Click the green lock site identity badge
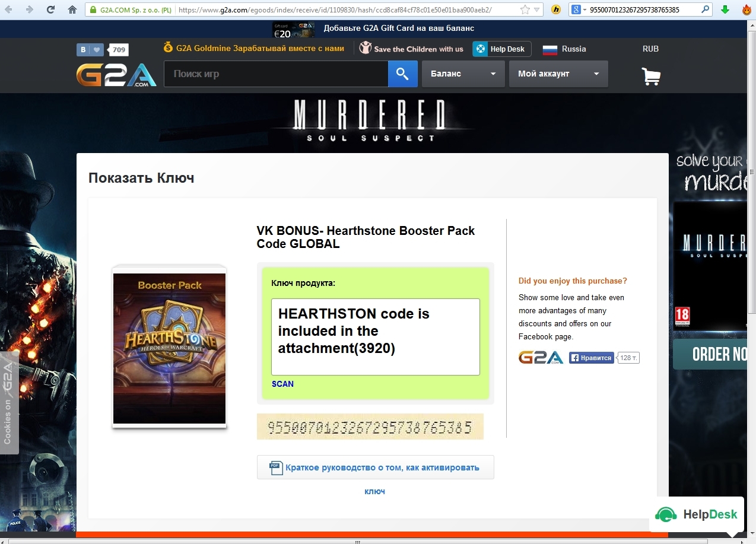 pyautogui.click(x=131, y=10)
